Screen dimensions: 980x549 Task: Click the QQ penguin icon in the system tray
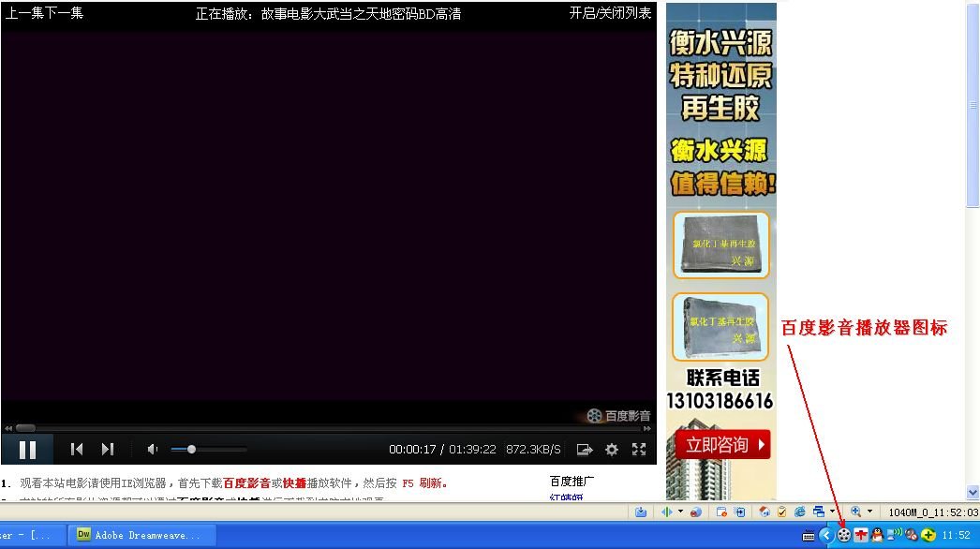pos(877,536)
